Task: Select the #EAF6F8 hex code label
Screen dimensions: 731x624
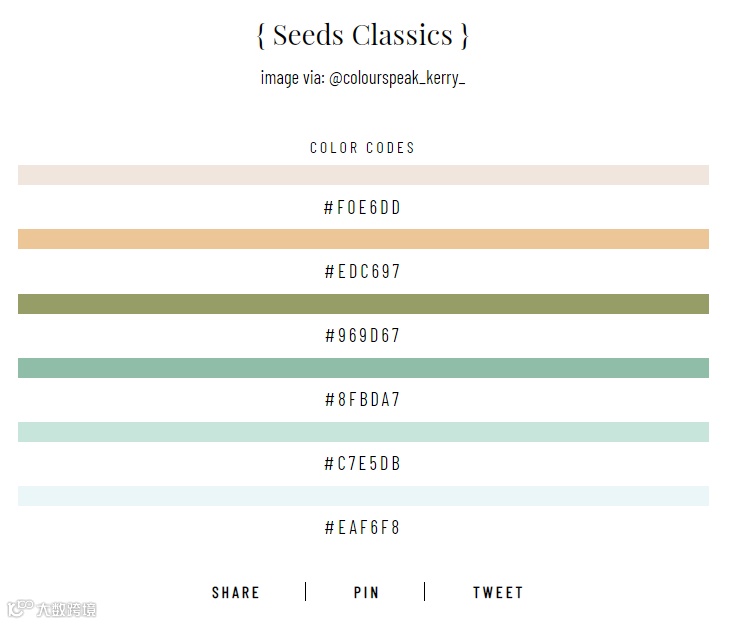Action: (363, 528)
